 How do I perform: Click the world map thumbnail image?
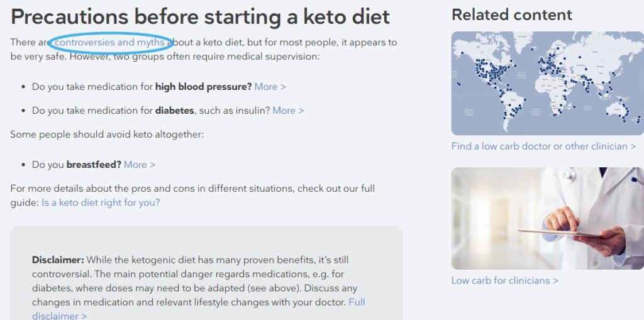pos(547,83)
